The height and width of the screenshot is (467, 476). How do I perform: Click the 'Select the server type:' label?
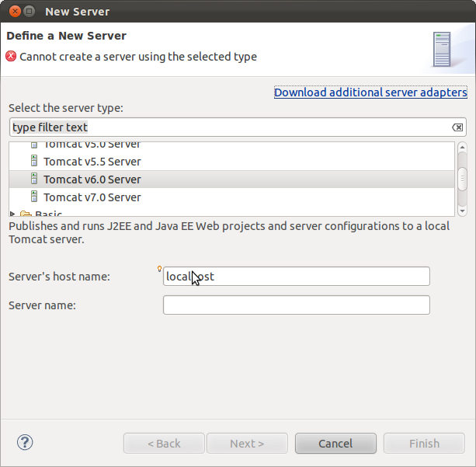66,108
